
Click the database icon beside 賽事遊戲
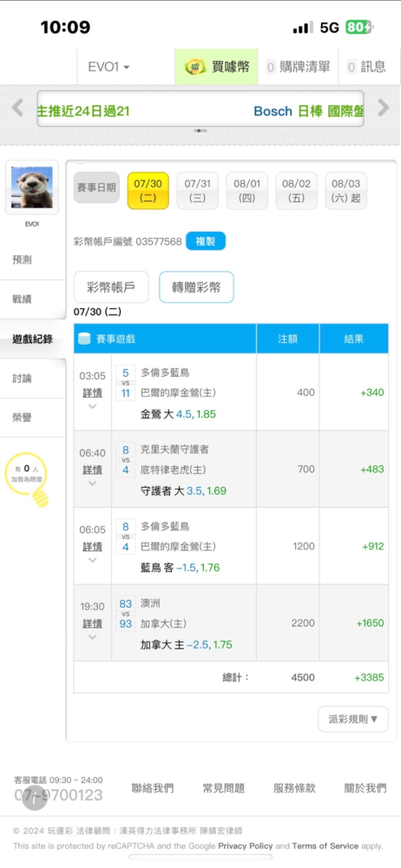pyautogui.click(x=84, y=339)
